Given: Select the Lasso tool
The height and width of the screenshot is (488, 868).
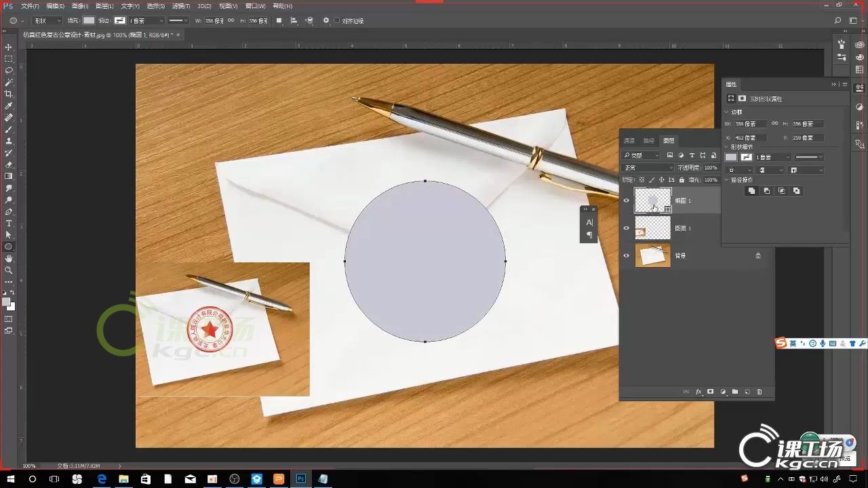Looking at the screenshot, I should pos(9,70).
